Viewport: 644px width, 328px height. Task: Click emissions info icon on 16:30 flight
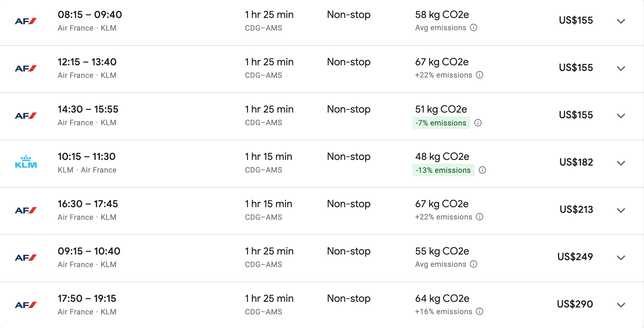coord(480,217)
